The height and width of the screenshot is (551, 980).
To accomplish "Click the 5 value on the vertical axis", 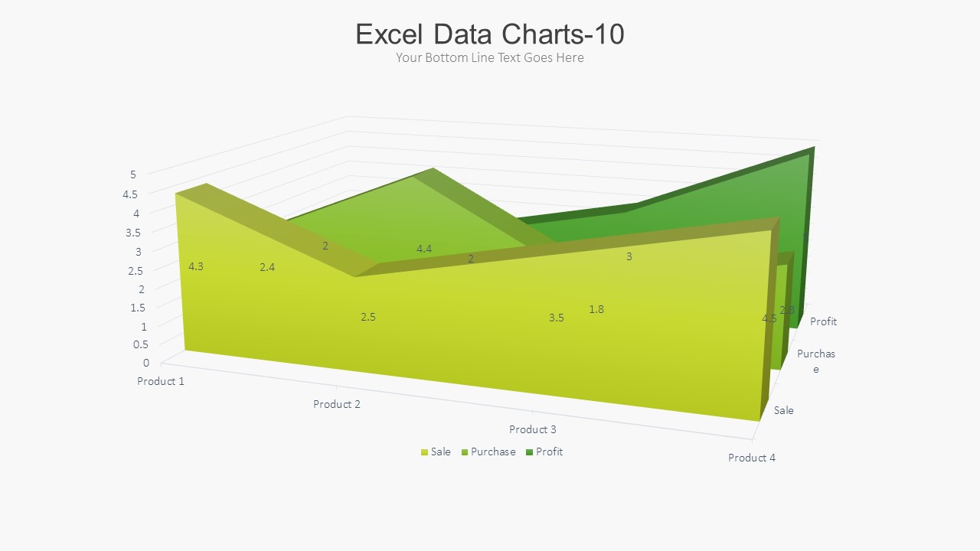I will (133, 174).
